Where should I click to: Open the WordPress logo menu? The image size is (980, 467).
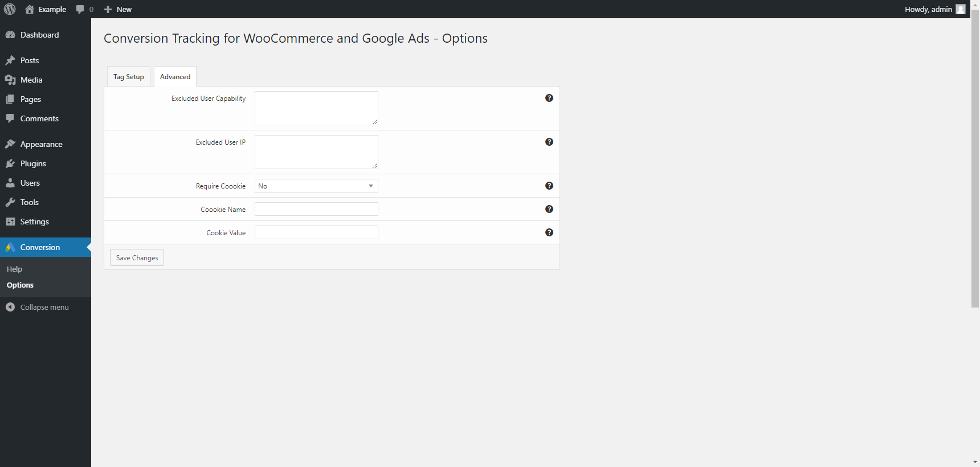point(10,9)
